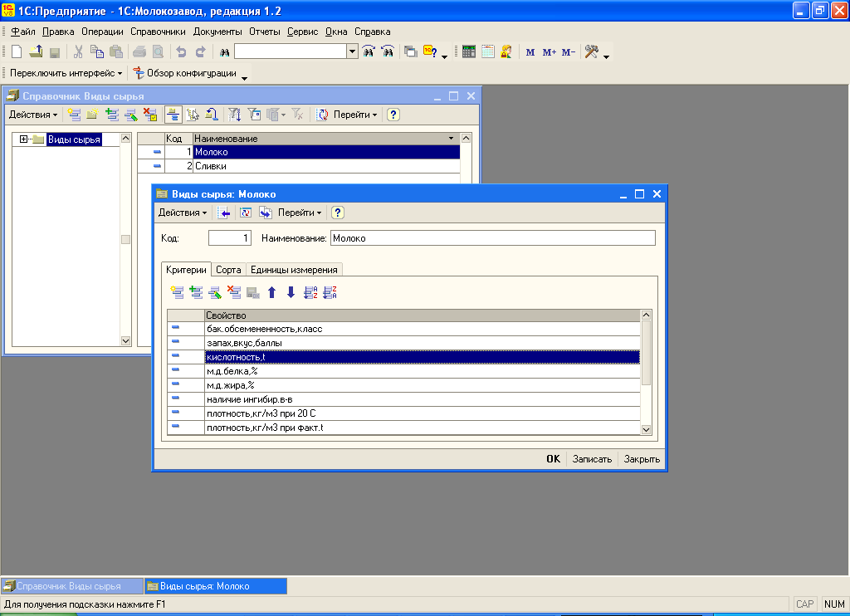
Task: Open the Справочники menu
Action: tap(158, 32)
